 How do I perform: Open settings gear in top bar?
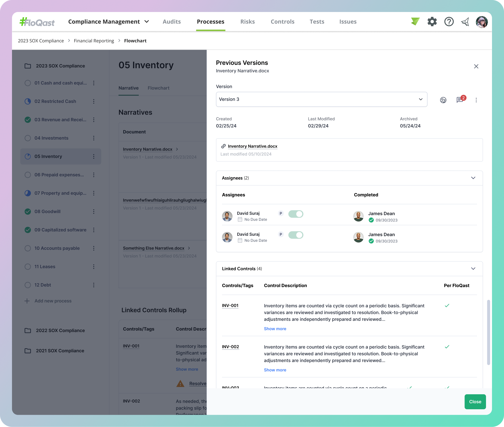point(432,21)
